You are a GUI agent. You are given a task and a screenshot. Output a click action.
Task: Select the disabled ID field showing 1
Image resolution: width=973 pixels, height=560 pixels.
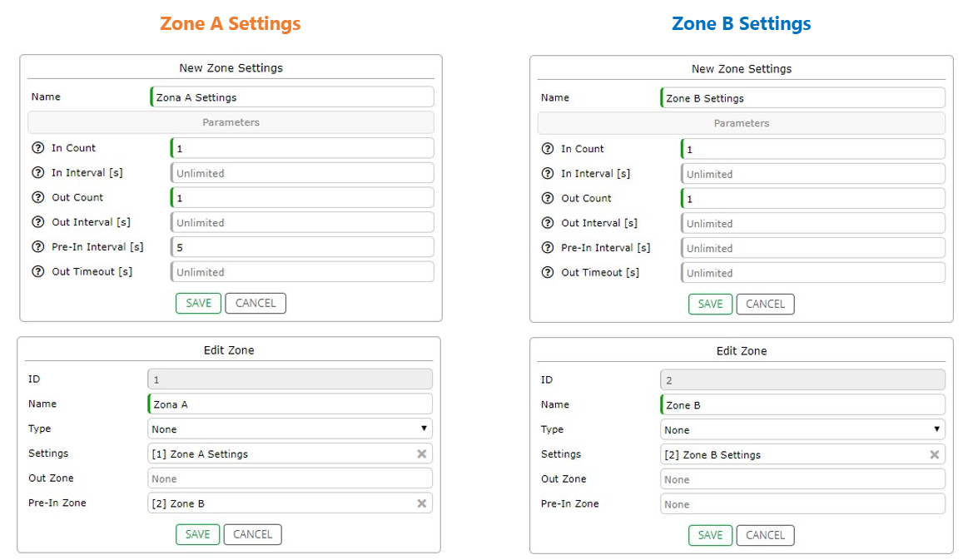point(290,379)
